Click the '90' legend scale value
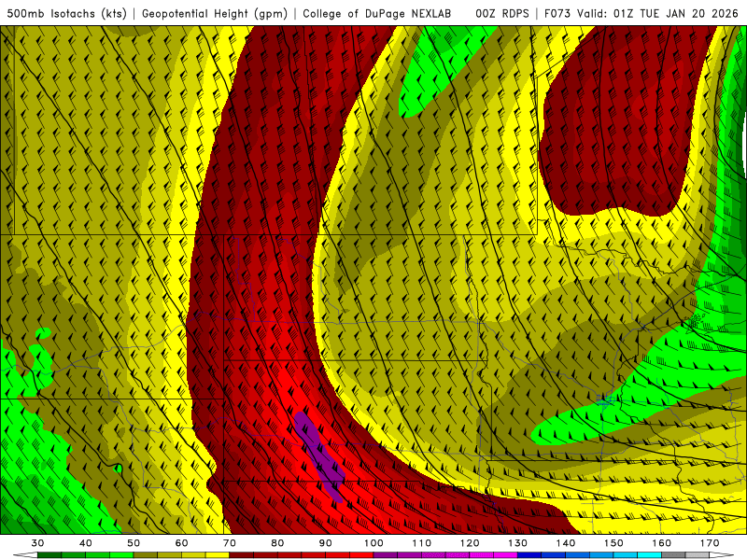 326,542
